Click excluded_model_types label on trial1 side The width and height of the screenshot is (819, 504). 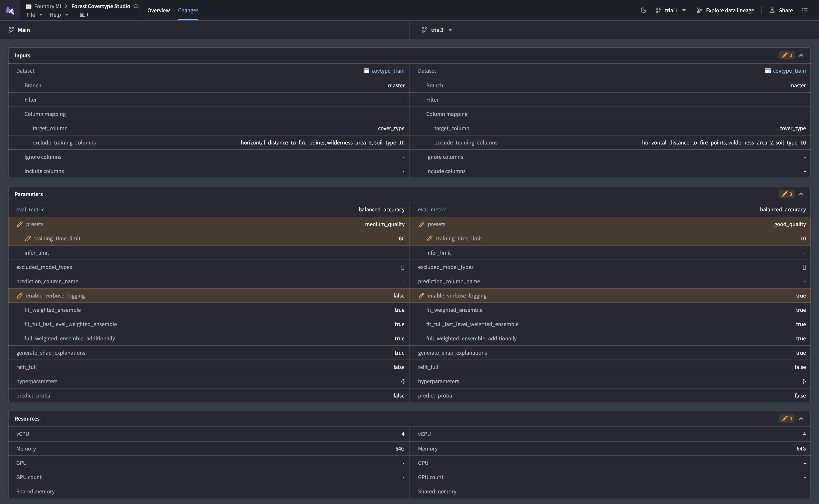pyautogui.click(x=446, y=267)
